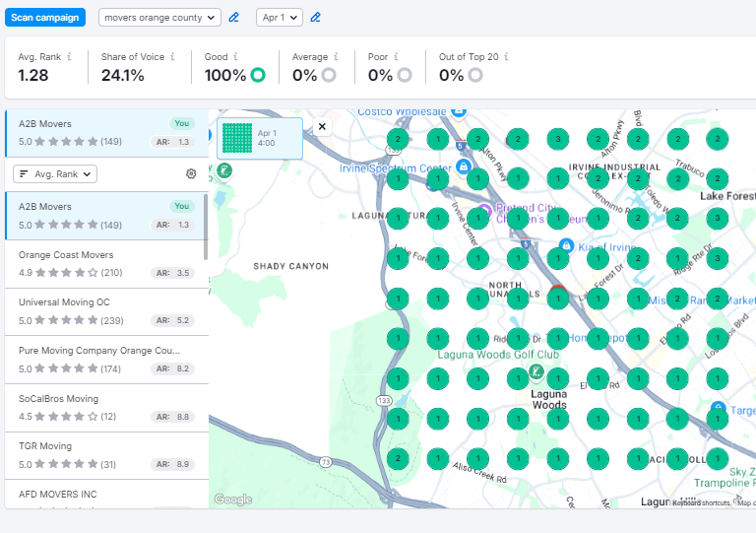
Task: Click pencil edit icon beside date dropdown
Action: click(x=315, y=18)
